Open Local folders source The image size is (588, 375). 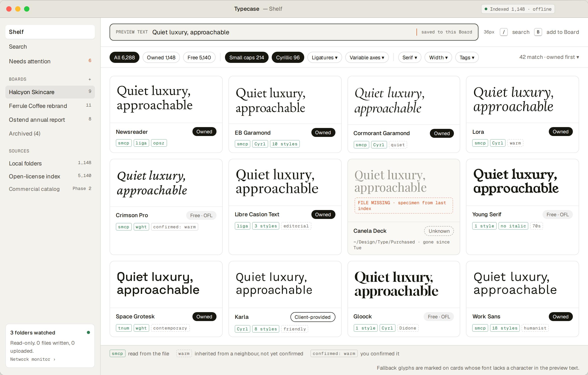tap(50, 163)
